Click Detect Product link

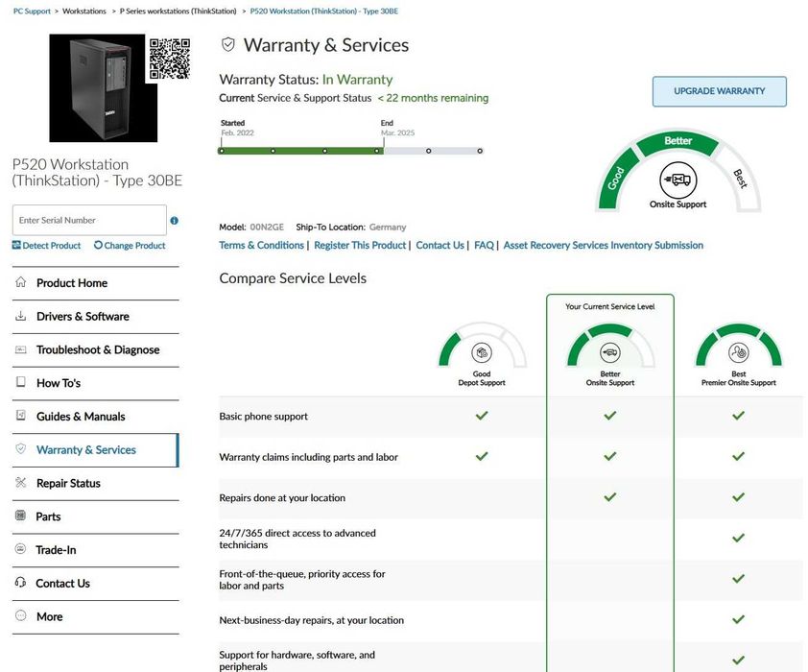coord(52,246)
